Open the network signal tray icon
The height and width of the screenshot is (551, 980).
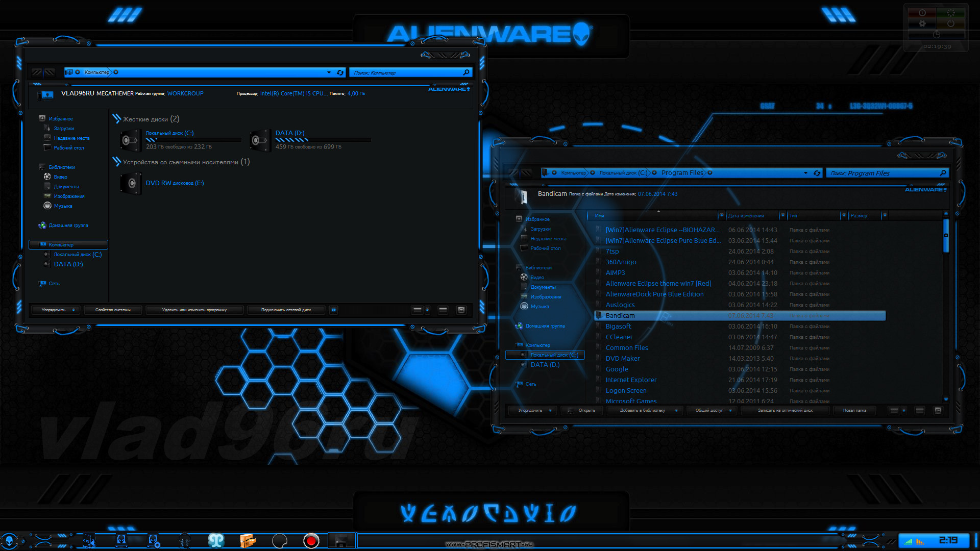pyautogui.click(x=908, y=541)
